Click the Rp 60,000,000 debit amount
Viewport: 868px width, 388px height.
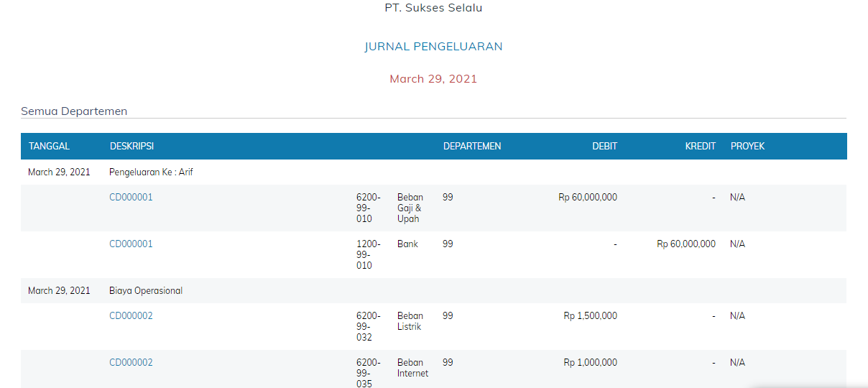tap(587, 198)
